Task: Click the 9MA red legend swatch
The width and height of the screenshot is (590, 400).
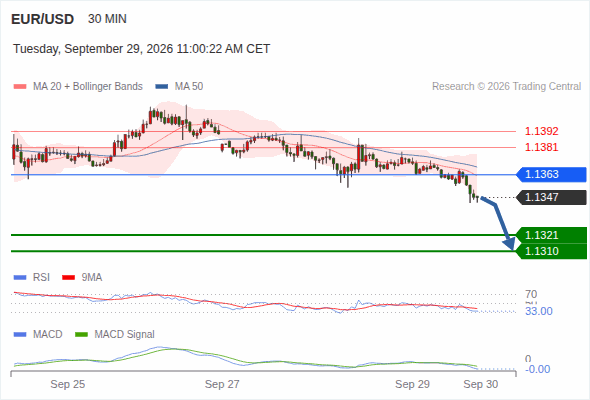Action: click(x=68, y=278)
